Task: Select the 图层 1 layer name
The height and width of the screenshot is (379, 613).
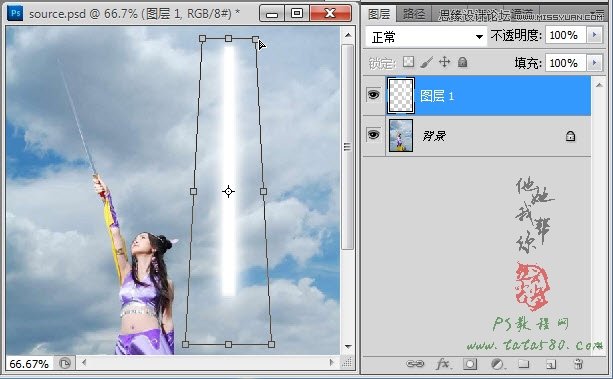Action: tap(437, 96)
